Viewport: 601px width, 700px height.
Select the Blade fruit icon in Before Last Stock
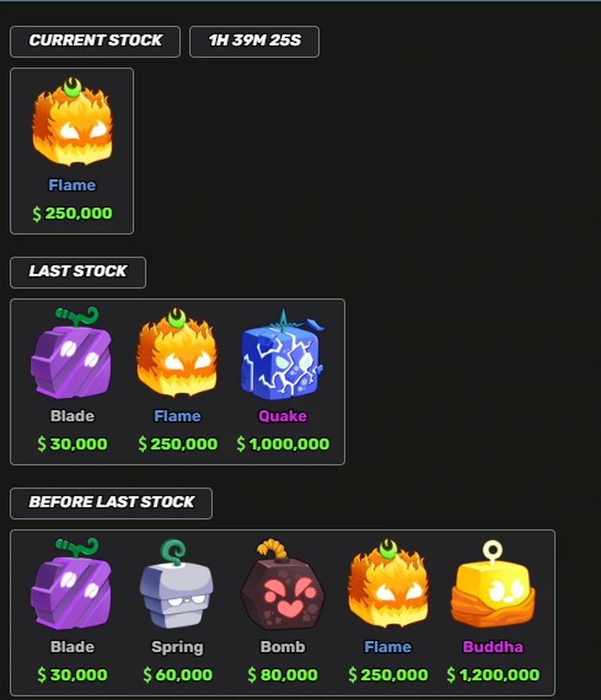click(72, 584)
